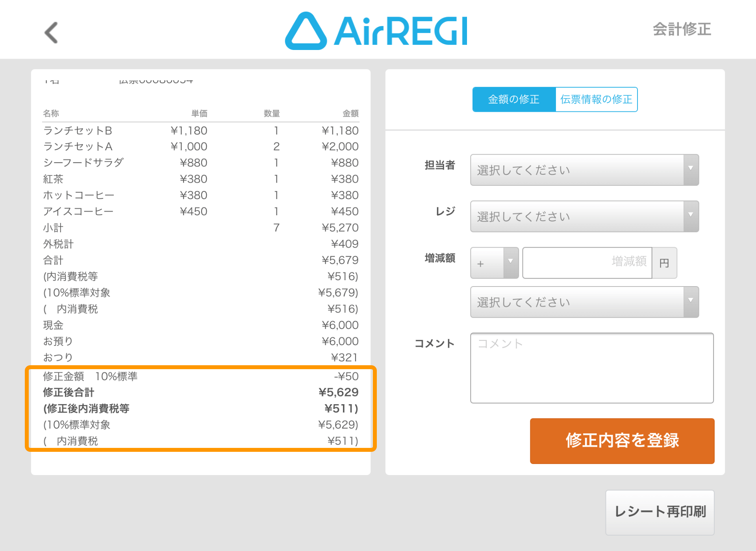Switch to 伝票情報の修正 tab
This screenshot has width=756, height=551.
(x=596, y=100)
